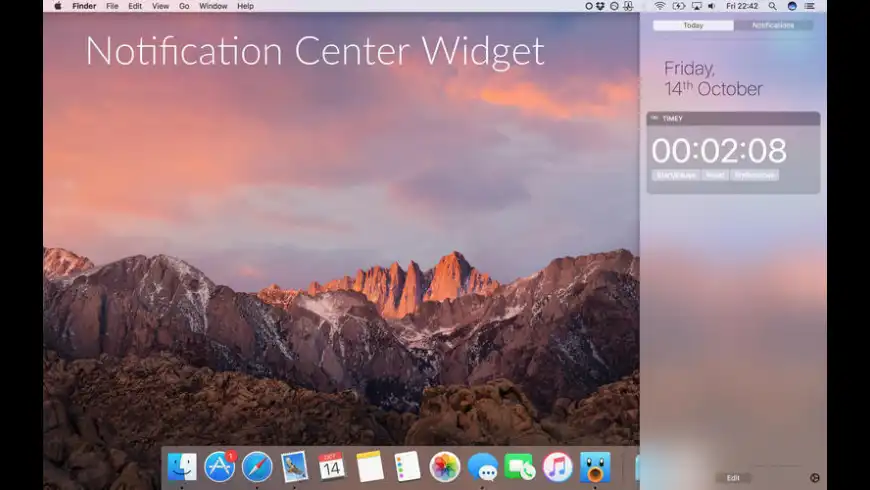The width and height of the screenshot is (870, 490).
Task: Switch to the Today tab
Action: pos(694,26)
